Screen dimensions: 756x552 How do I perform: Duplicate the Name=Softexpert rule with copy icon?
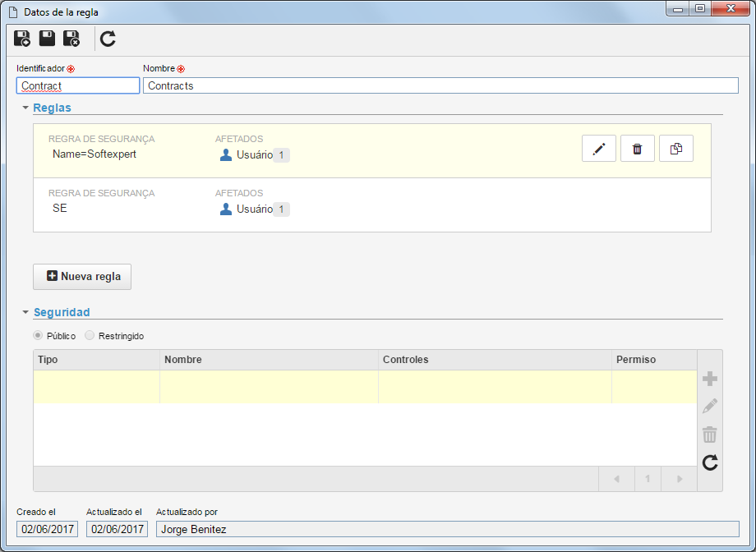676,149
